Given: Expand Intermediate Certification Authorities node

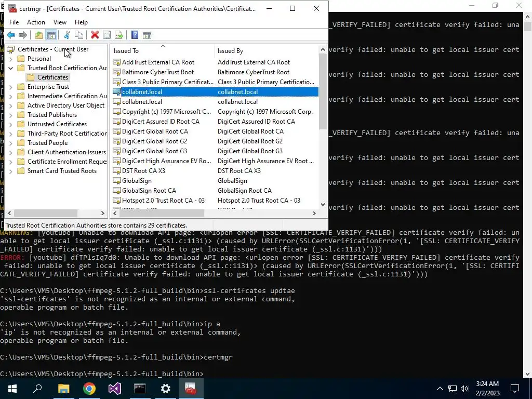Looking at the screenshot, I should [x=10, y=96].
